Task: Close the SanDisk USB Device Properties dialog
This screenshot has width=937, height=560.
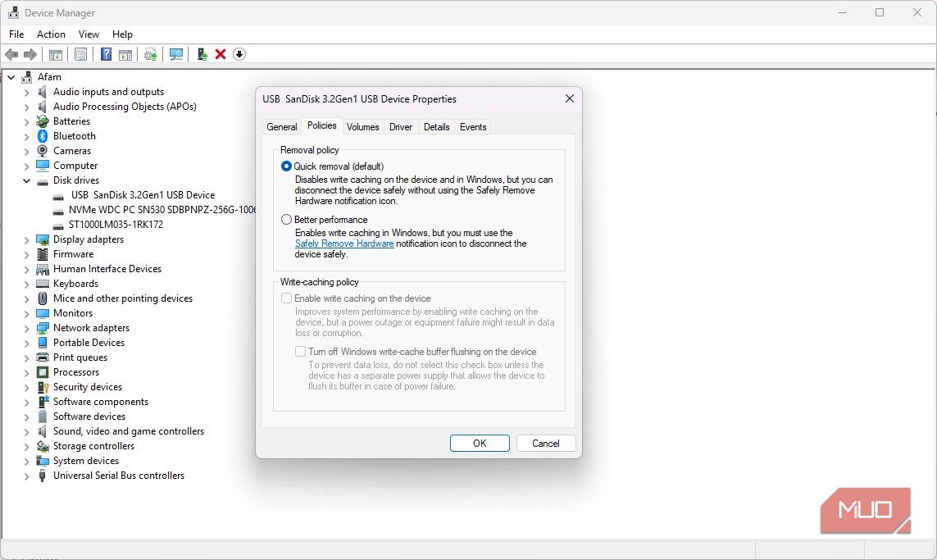Action: pos(570,98)
